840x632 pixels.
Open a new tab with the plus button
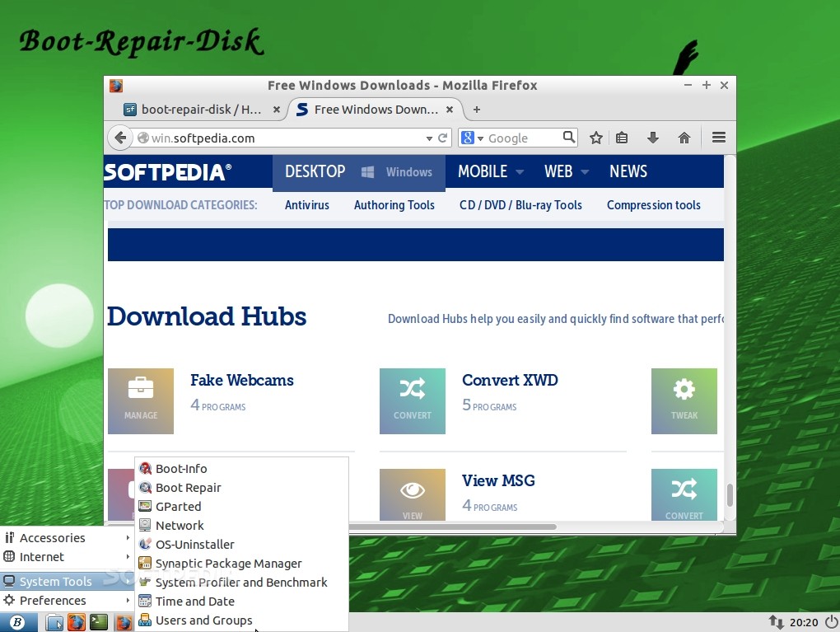(x=476, y=110)
